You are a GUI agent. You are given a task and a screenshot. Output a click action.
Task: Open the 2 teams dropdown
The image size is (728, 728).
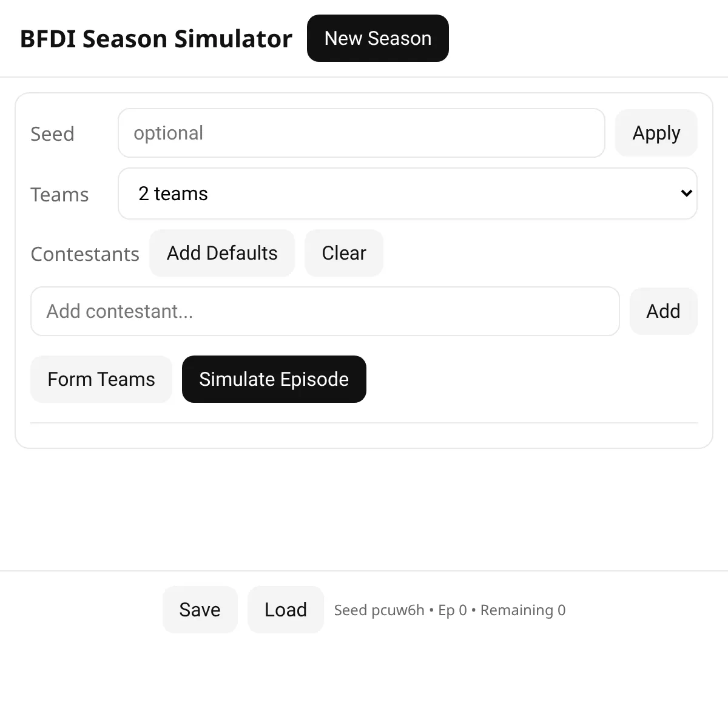[406, 194]
